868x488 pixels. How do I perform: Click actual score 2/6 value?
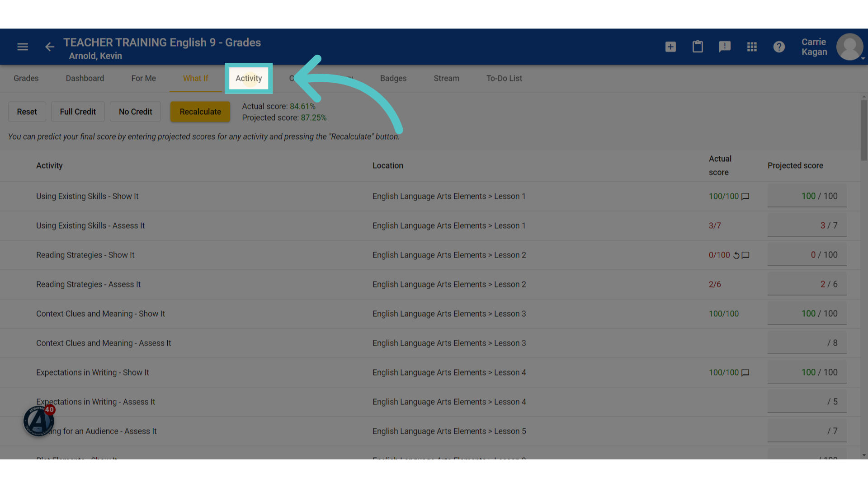coord(715,285)
